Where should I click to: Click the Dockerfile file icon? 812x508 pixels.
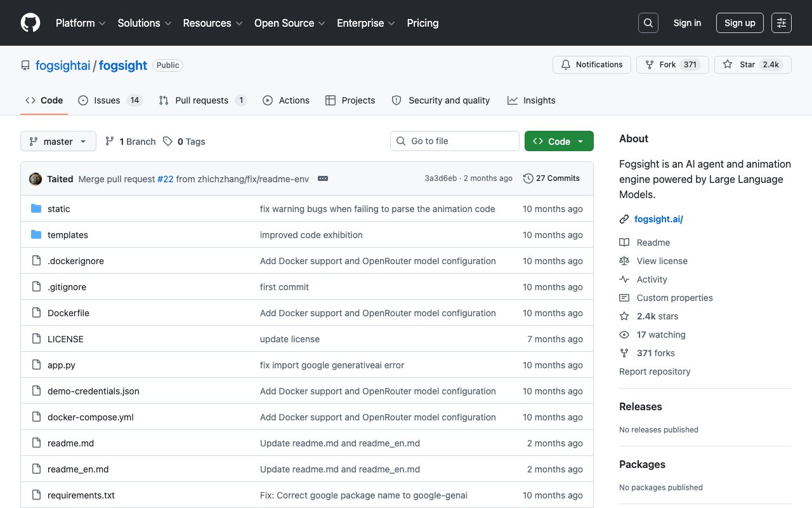click(x=36, y=313)
